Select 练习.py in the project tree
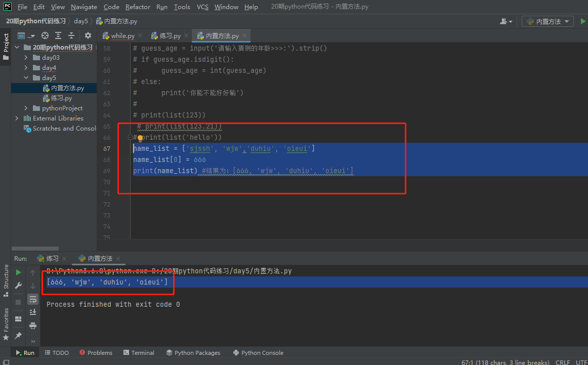Screen dimensions: 588x365 pyautogui.click(x=57, y=98)
